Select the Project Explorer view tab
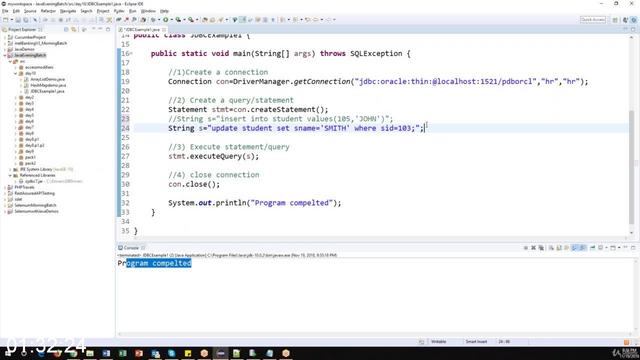Image resolution: width=640 pixels, height=360 pixels. pos(22,29)
